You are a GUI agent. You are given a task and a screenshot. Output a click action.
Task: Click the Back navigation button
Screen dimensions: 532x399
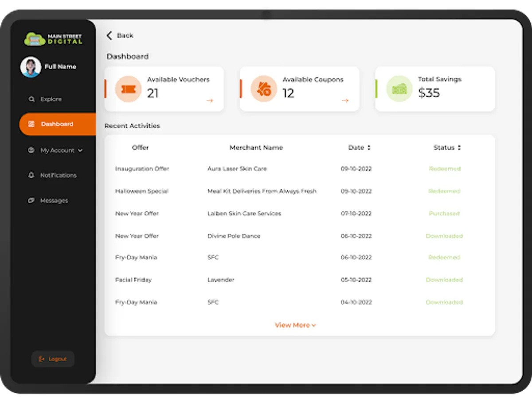pos(120,35)
